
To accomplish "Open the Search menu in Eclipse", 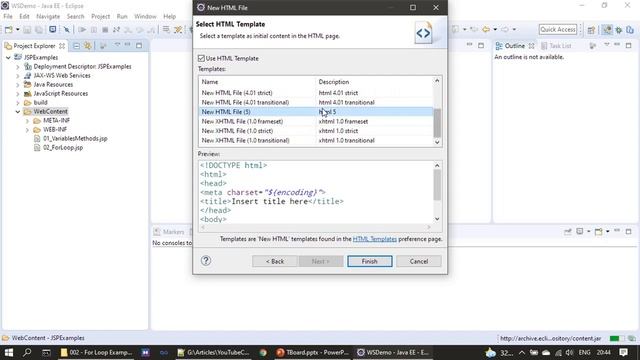I will 75,16.
